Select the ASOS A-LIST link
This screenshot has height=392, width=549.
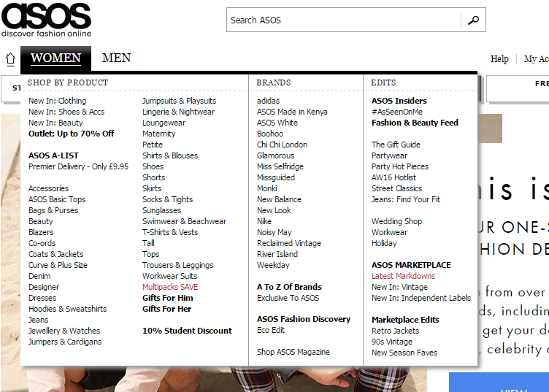(53, 155)
